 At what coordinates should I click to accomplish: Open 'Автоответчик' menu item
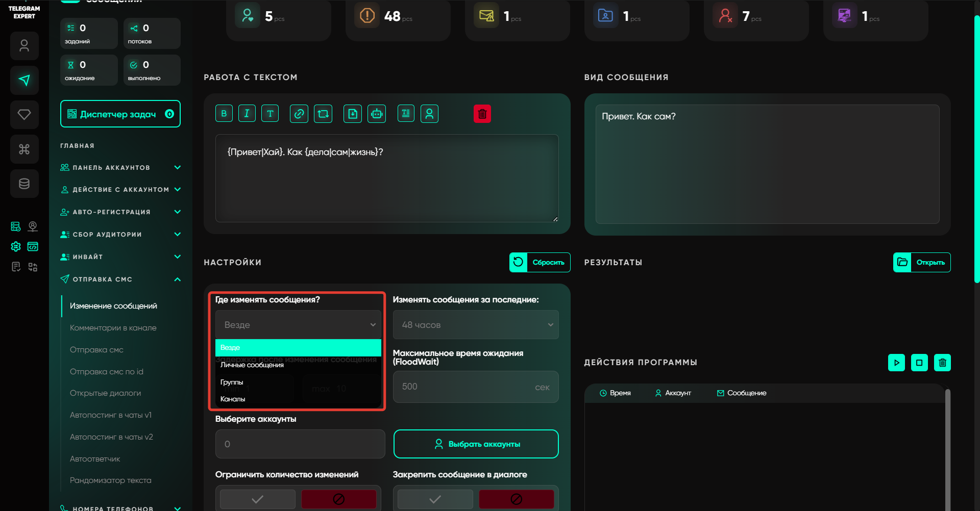[95, 459]
